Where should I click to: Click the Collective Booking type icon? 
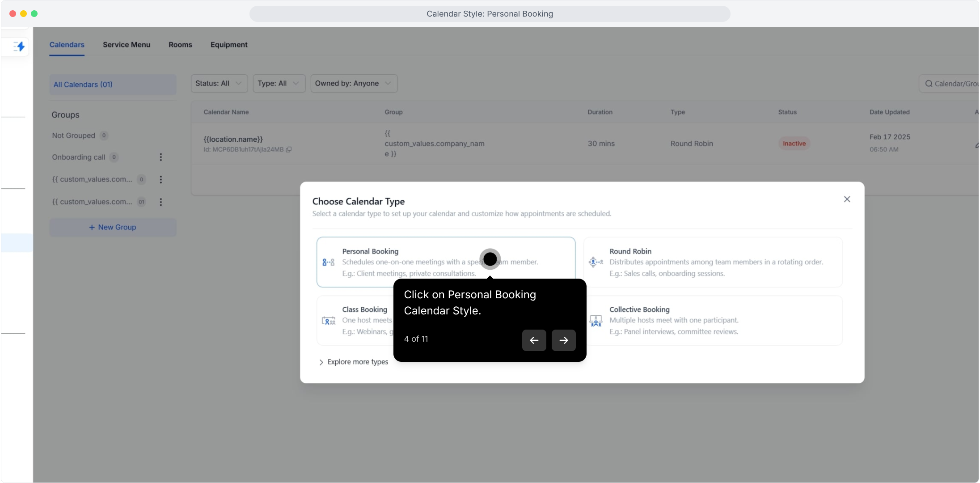pyautogui.click(x=596, y=321)
